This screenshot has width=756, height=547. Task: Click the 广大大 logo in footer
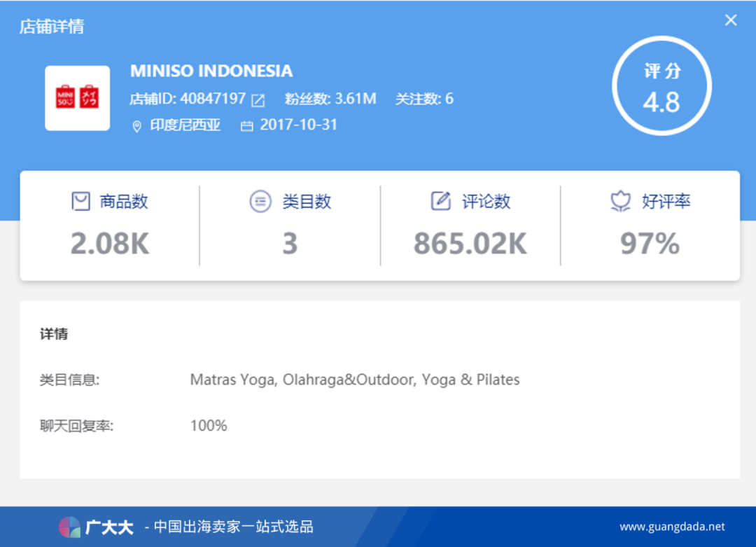[95, 527]
